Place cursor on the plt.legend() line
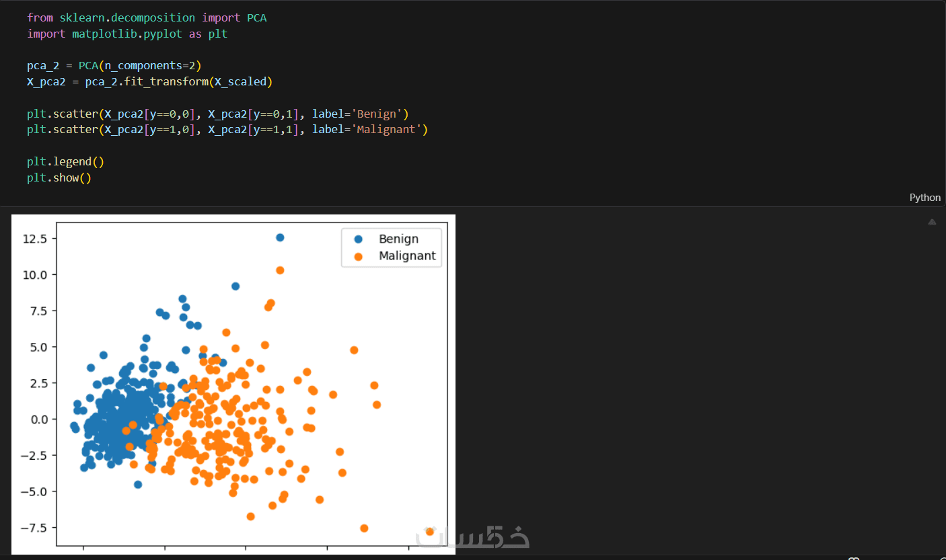This screenshot has height=560, width=946. [x=65, y=162]
